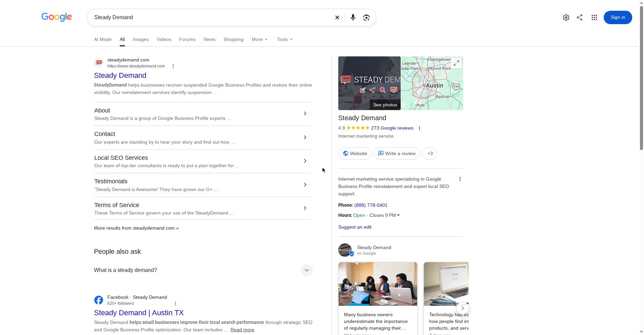644x335 pixels.
Task: Start voice search with the microphone
Action: click(x=353, y=17)
